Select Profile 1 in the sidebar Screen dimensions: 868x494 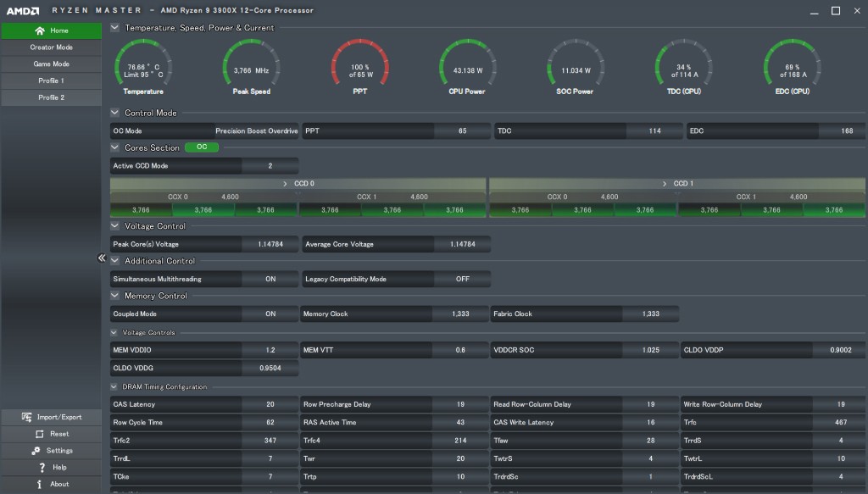(x=51, y=80)
